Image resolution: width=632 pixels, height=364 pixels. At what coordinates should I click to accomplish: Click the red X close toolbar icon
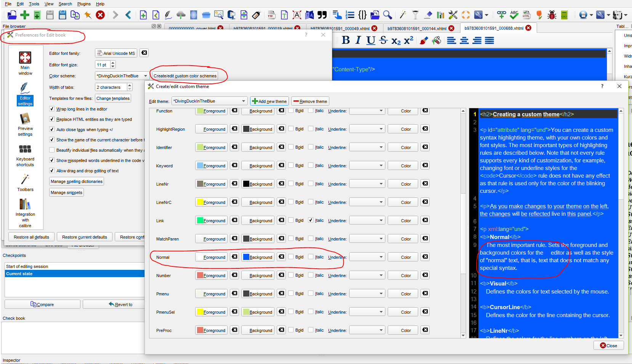[100, 15]
